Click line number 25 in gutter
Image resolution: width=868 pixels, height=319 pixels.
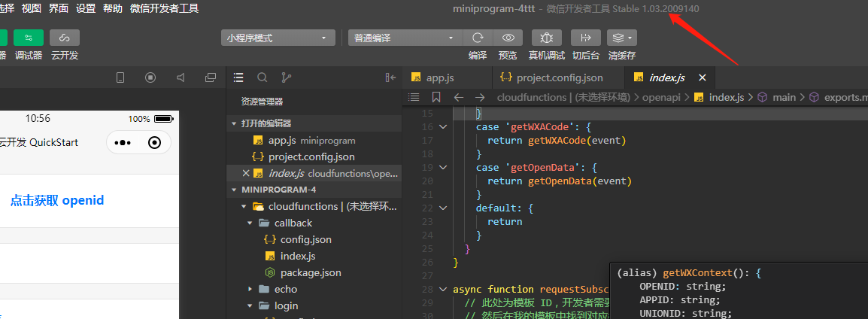point(427,249)
